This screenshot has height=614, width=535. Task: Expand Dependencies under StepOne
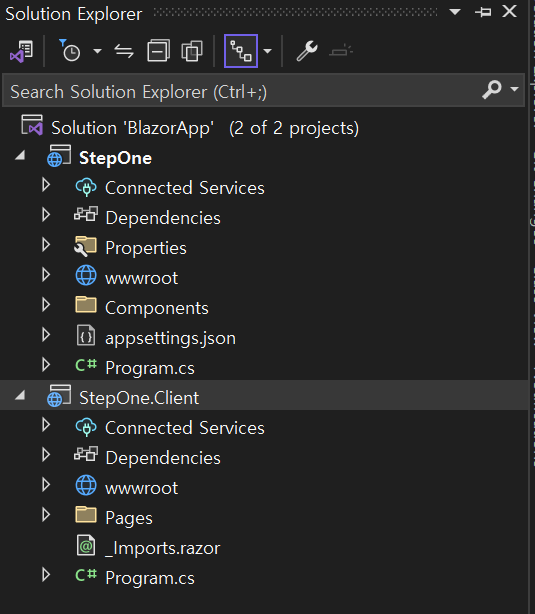pos(46,215)
